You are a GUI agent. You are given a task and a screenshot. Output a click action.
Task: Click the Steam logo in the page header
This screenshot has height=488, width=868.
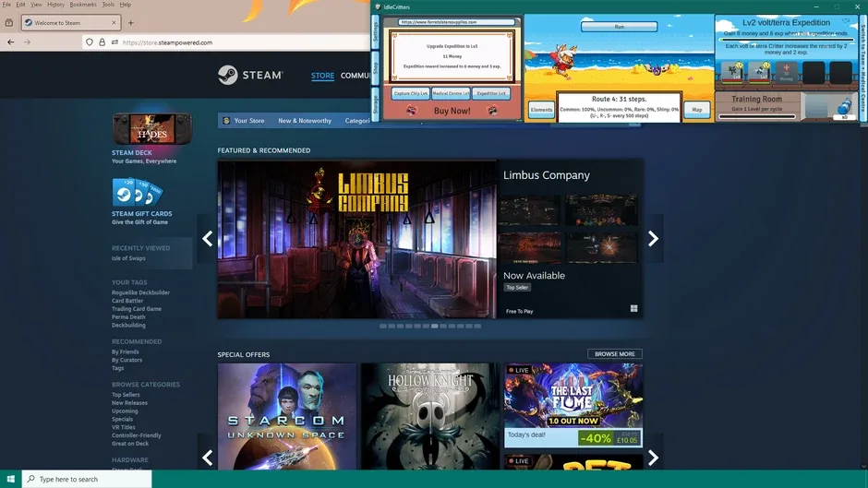pyautogui.click(x=250, y=75)
